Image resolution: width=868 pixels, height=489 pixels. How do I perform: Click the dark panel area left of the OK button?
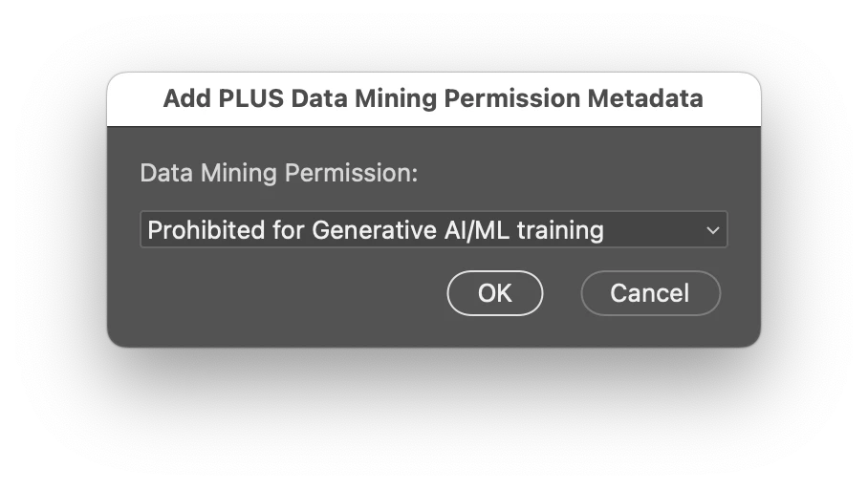click(288, 293)
